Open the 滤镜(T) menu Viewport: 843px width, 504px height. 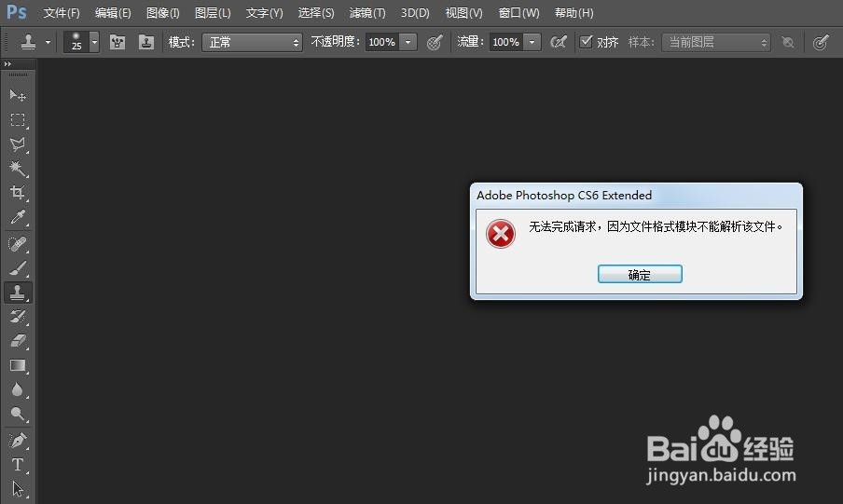tap(367, 13)
